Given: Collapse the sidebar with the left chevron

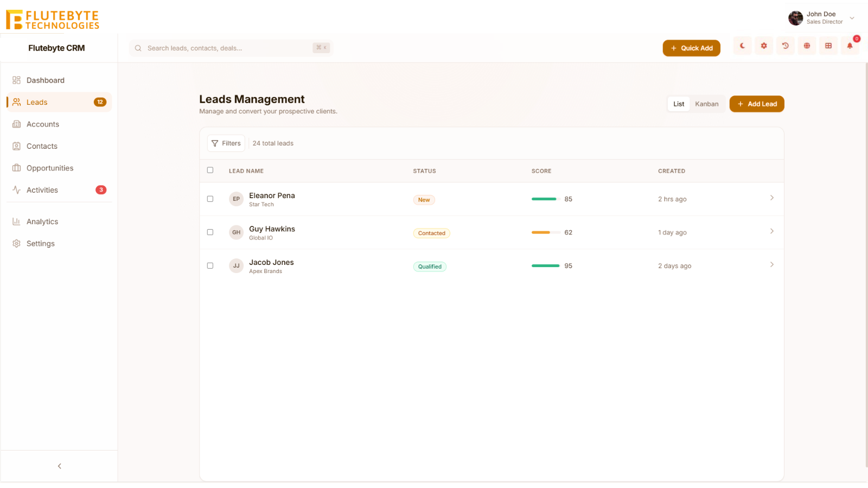Looking at the screenshot, I should [59, 466].
